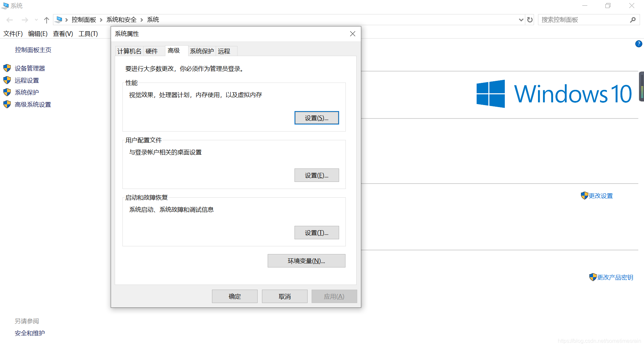Open 性能 settings via 设置(S) button
The width and height of the screenshot is (644, 347).
[x=316, y=118]
